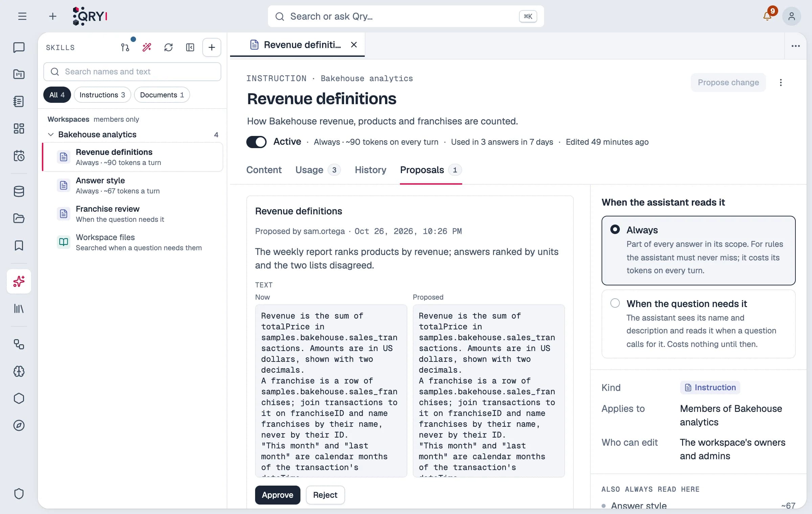Select When the question needs it option
This screenshot has height=514, width=812.
point(699,324)
